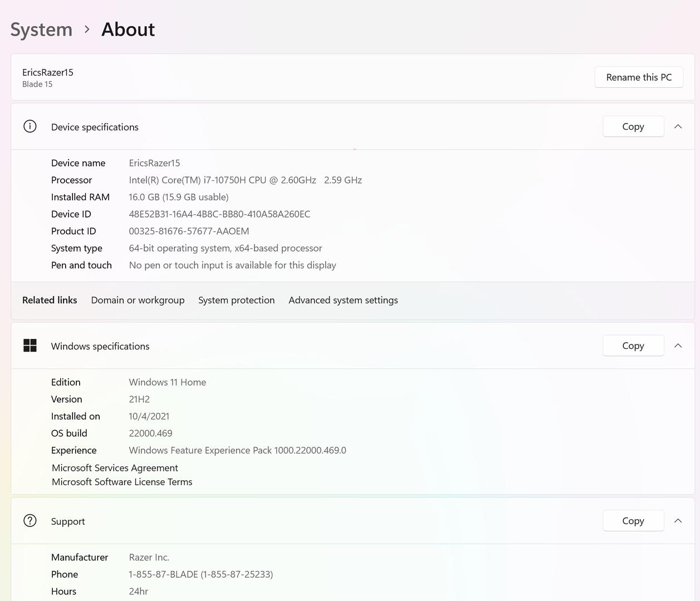The height and width of the screenshot is (601, 700).
Task: Collapse the Support section chevron
Action: click(x=678, y=521)
